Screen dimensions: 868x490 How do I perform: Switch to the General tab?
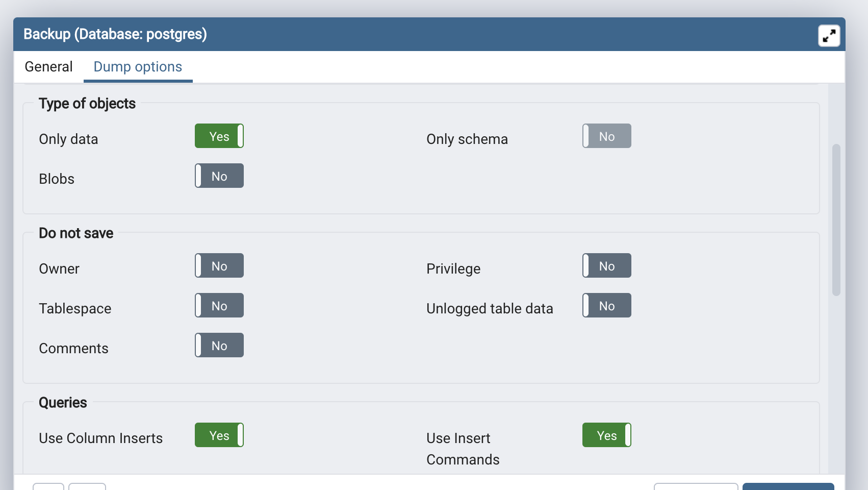click(x=48, y=67)
